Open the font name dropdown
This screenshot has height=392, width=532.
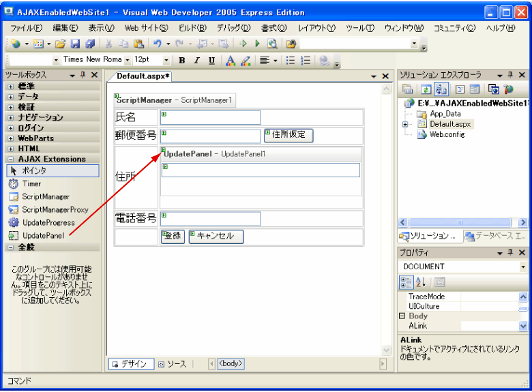[x=128, y=61]
